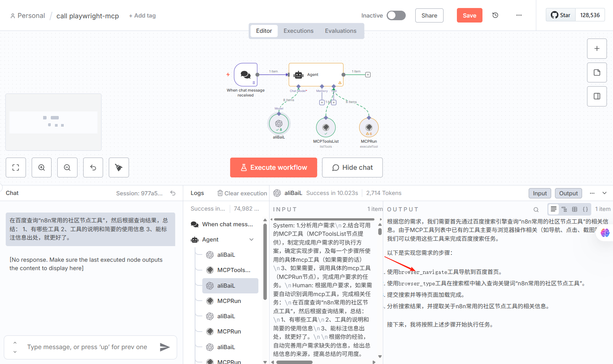The image size is (613, 364).
Task: Click Clear execution
Action: pos(242,193)
